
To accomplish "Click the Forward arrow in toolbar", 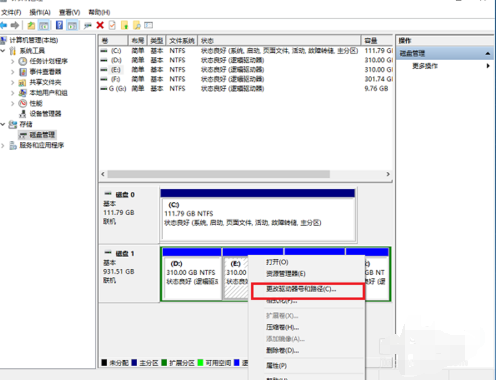I will (15, 25).
